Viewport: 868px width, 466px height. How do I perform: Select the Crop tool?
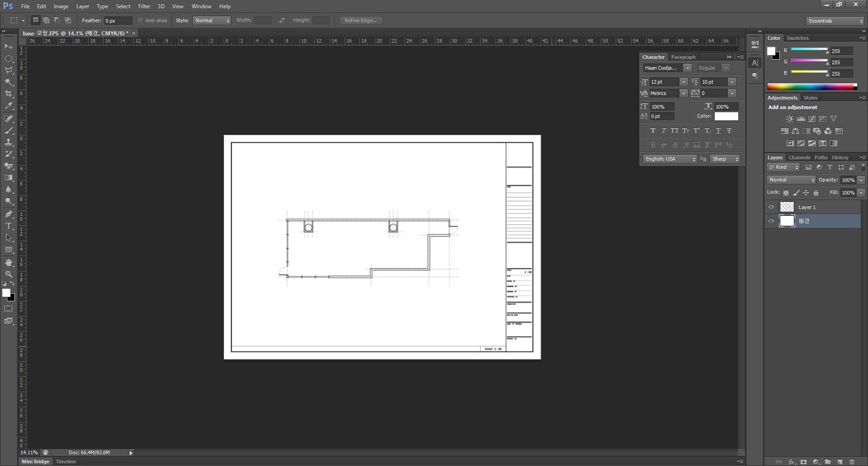click(x=9, y=94)
